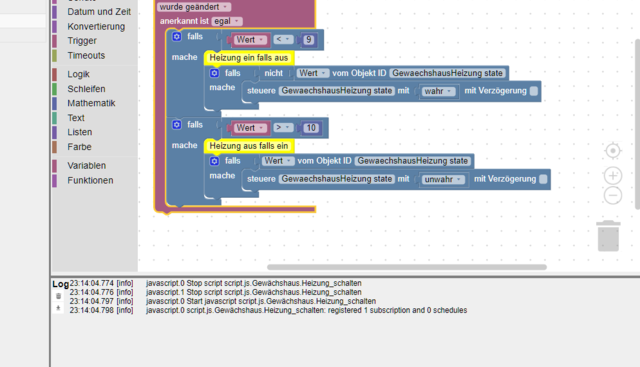Edit the number 10 field
This screenshot has width=640, height=367.
(x=311, y=128)
